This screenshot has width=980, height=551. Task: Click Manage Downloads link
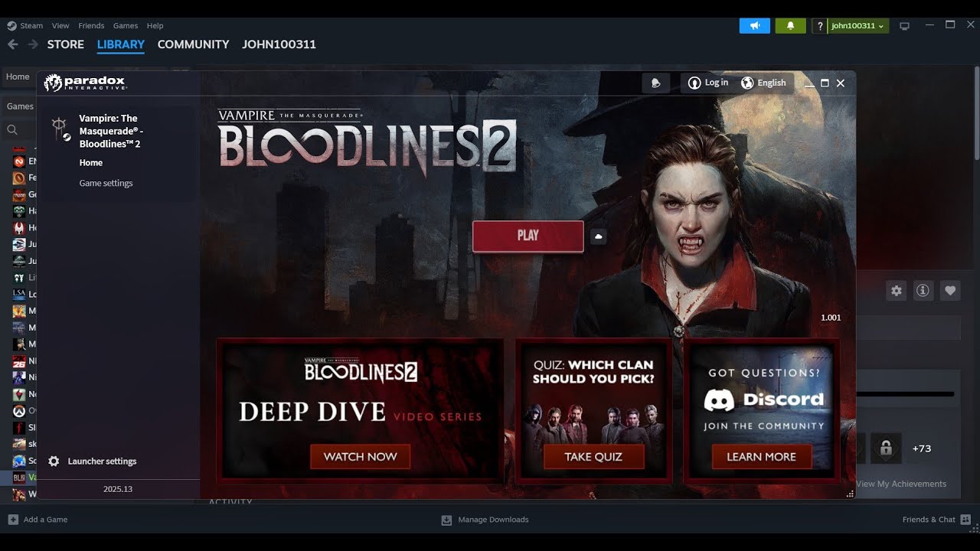pyautogui.click(x=493, y=520)
